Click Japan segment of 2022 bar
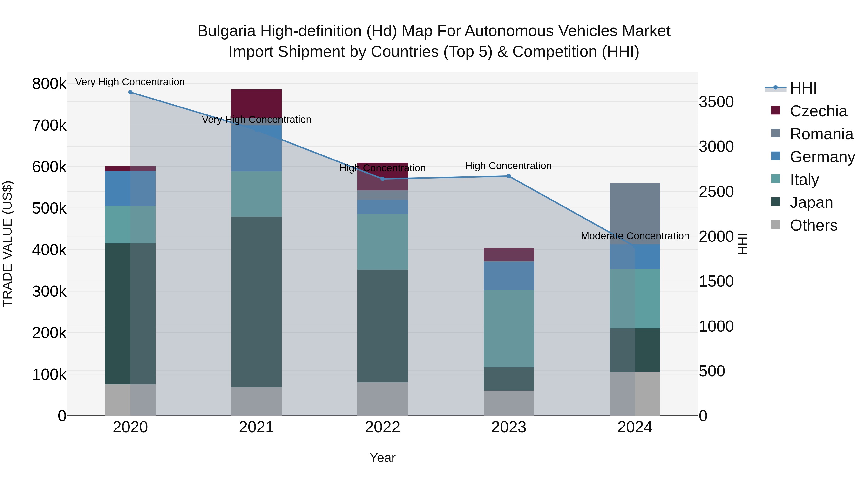This screenshot has height=488, width=868. [382, 326]
